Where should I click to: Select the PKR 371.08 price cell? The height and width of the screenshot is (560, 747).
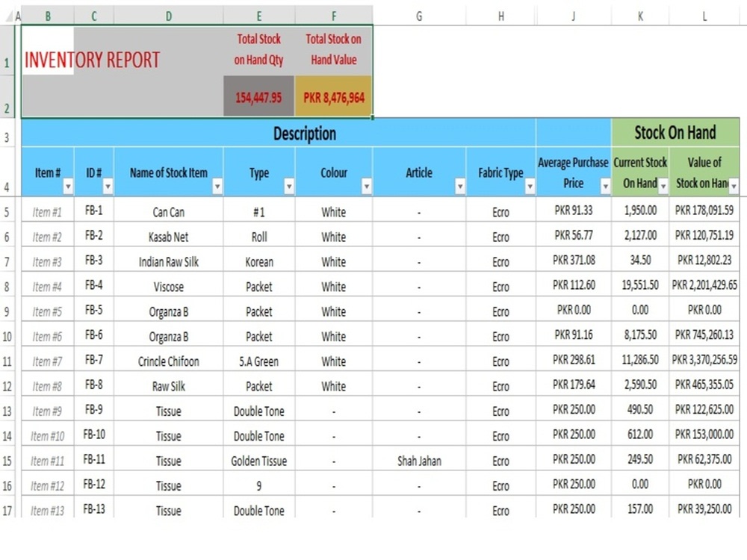click(x=574, y=260)
